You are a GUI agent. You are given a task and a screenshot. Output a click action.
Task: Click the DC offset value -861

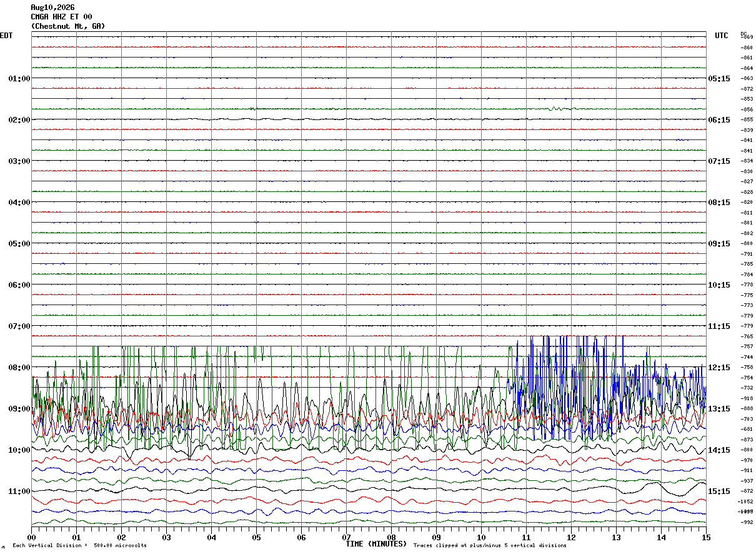(x=747, y=58)
